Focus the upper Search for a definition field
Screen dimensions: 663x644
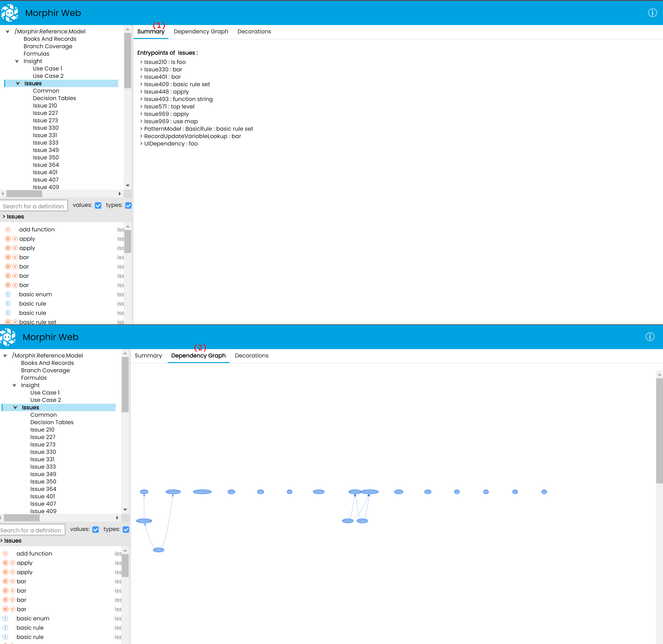click(x=34, y=206)
